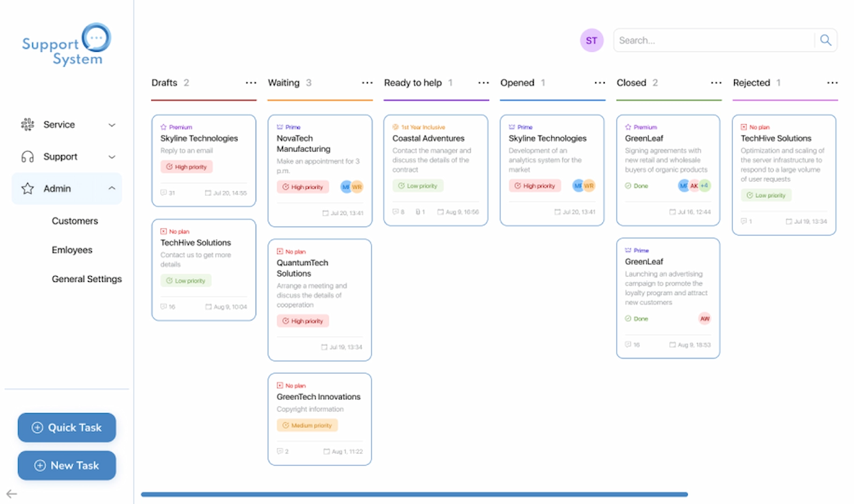This screenshot has height=504, width=854.
Task: Click the Drafts column header
Action: (164, 83)
